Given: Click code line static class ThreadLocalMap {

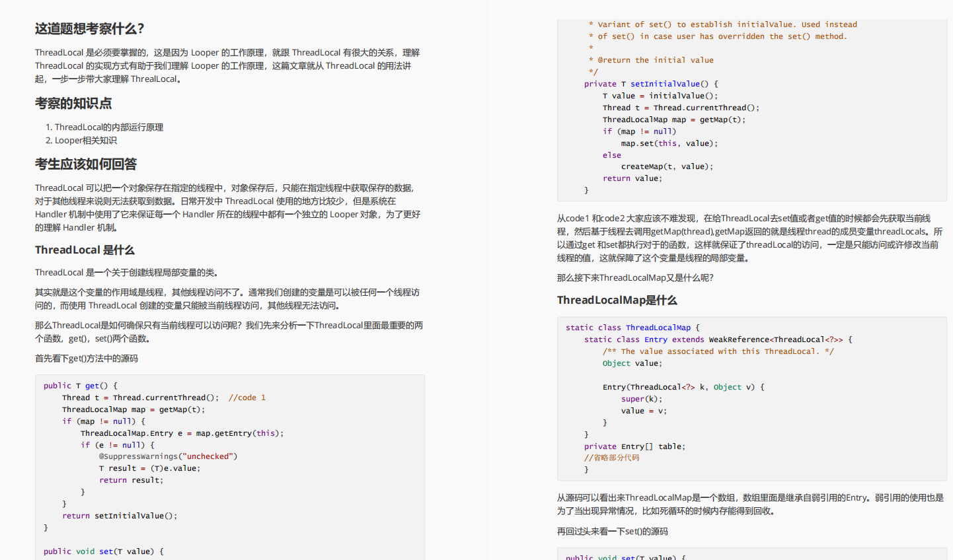Looking at the screenshot, I should [632, 328].
